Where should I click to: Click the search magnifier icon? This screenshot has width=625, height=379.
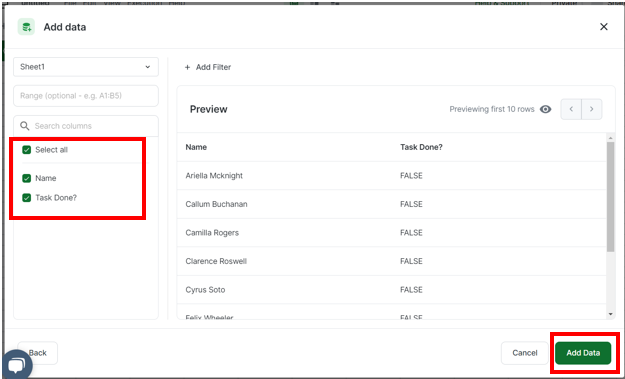[x=25, y=126]
